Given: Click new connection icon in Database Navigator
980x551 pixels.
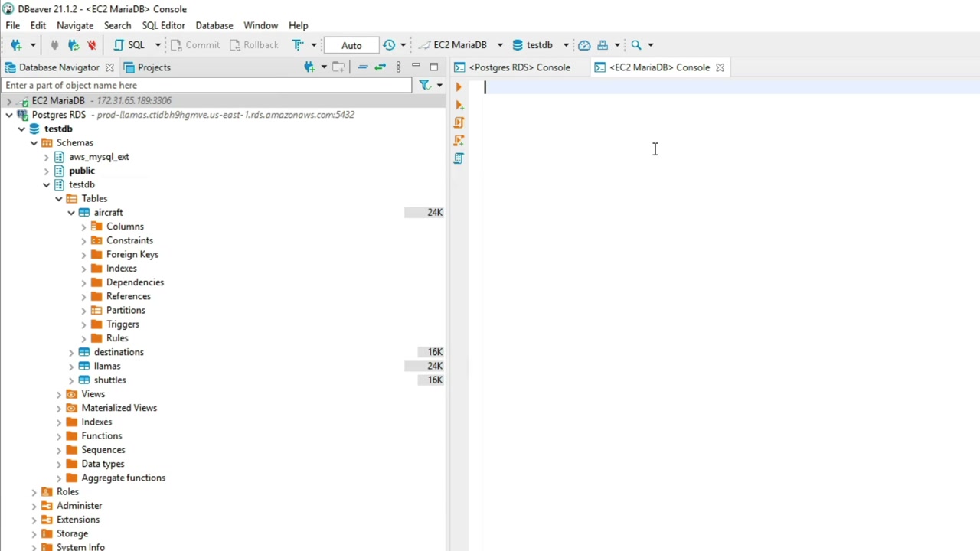Looking at the screenshot, I should pyautogui.click(x=309, y=67).
